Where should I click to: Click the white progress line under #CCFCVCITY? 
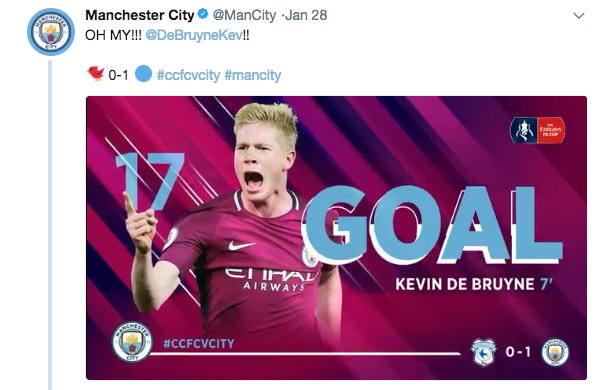pos(305,353)
